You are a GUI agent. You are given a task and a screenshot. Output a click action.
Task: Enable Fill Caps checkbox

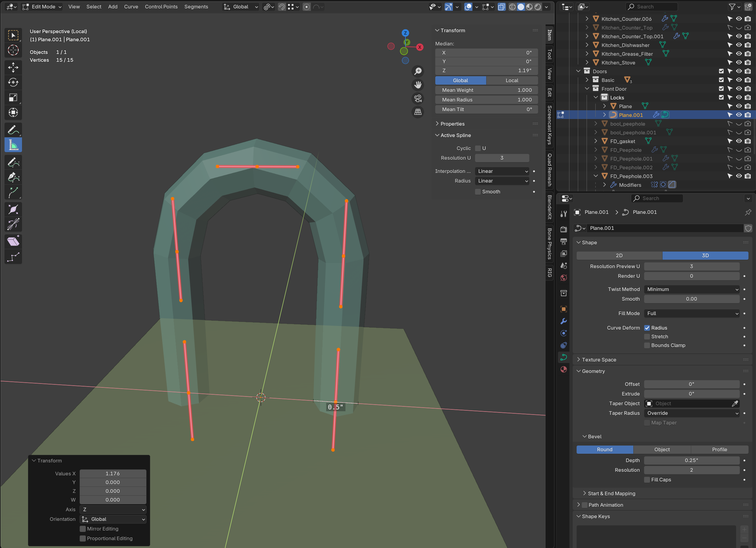(647, 480)
